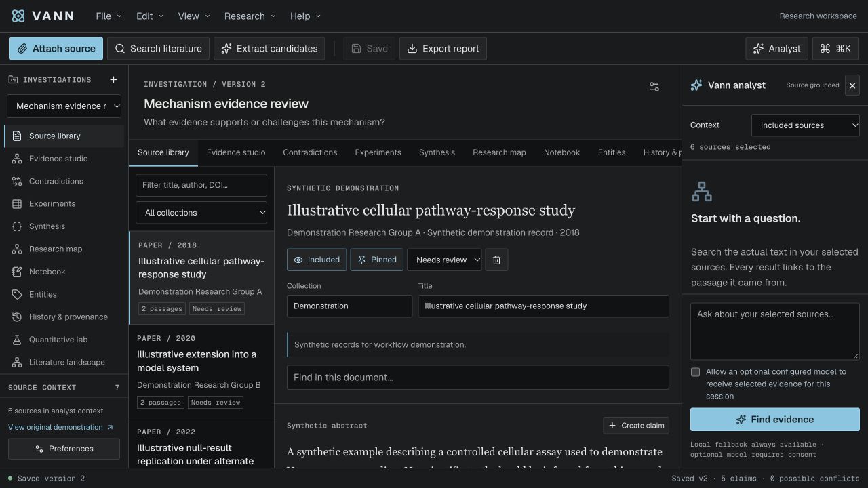Viewport: 868px width, 488px height.
Task: Open the File menu
Action: [x=108, y=16]
